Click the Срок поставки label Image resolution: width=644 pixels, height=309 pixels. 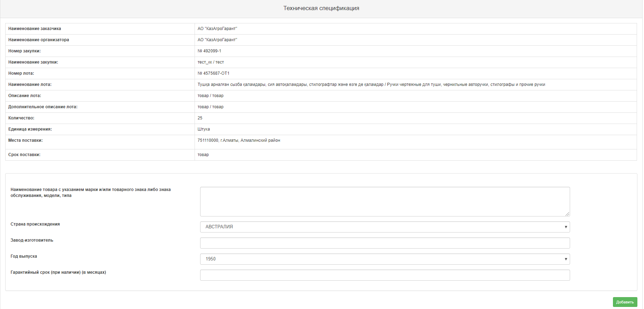(24, 155)
